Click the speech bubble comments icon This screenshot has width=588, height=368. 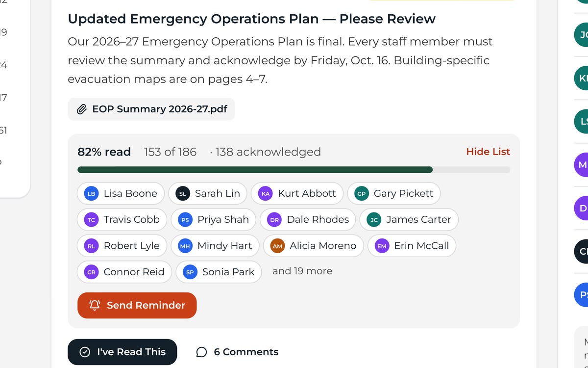click(201, 352)
